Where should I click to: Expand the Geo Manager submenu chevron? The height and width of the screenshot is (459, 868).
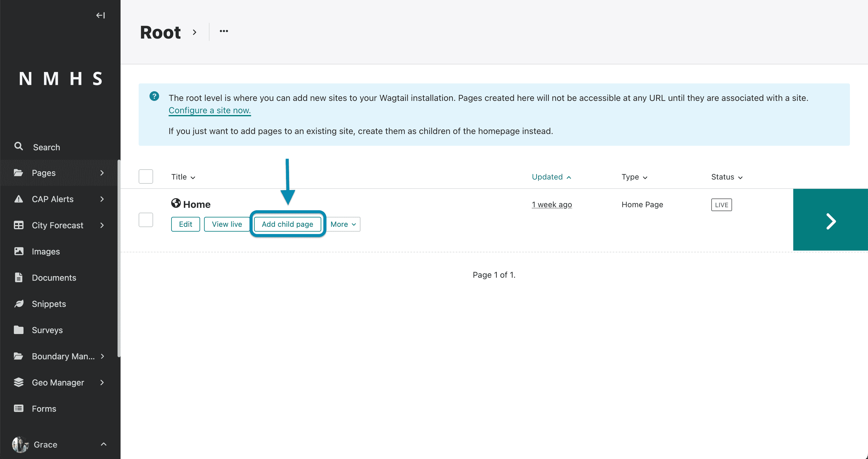pos(102,382)
